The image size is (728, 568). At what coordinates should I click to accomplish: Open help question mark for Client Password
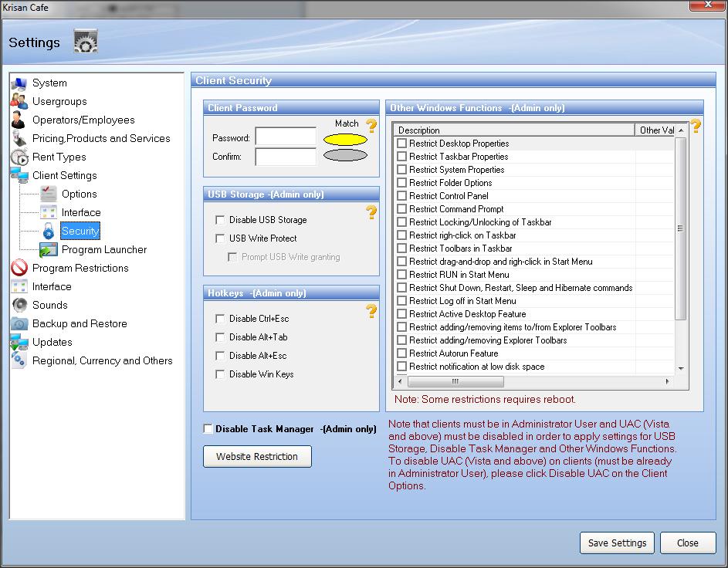[371, 126]
